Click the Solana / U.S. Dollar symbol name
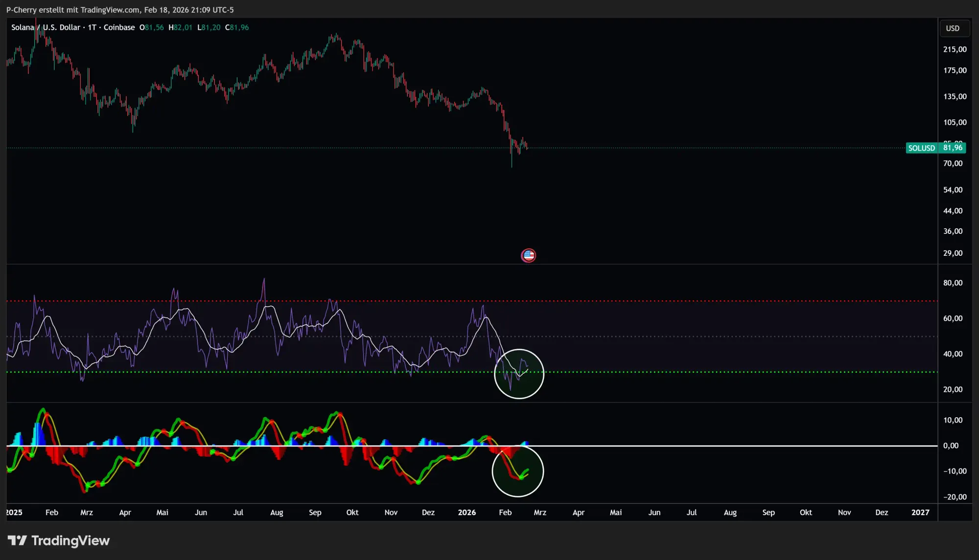 pos(47,27)
